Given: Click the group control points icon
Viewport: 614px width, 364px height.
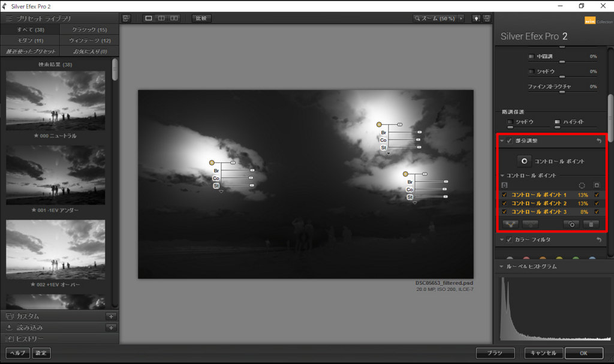Looking at the screenshot, I should tap(511, 224).
